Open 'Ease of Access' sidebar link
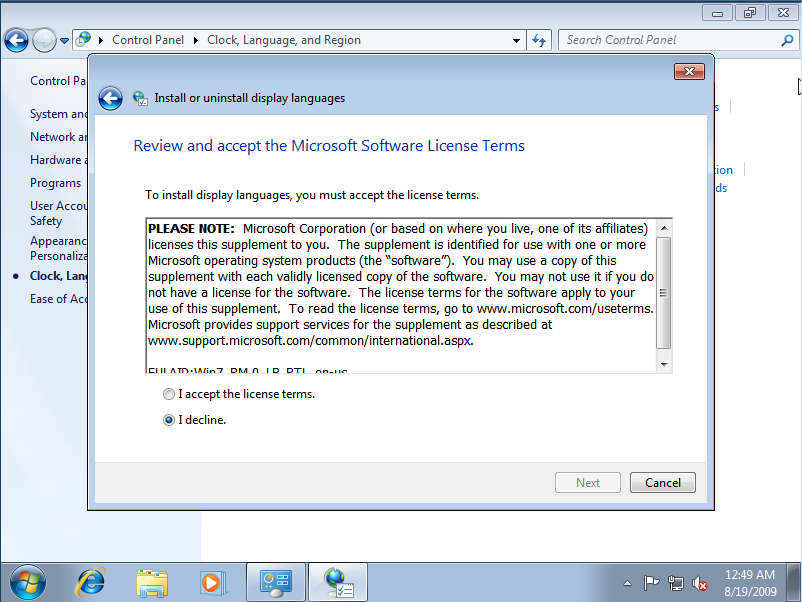 (58, 299)
